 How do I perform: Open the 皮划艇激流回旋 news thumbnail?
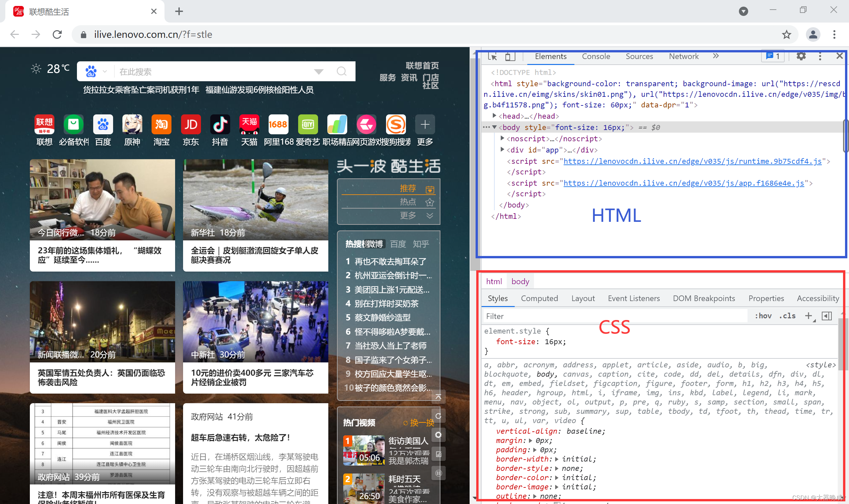pos(255,200)
